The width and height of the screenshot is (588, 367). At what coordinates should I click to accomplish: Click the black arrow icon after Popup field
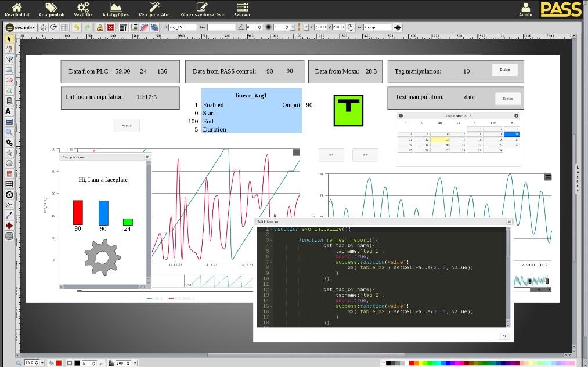[x=398, y=27]
